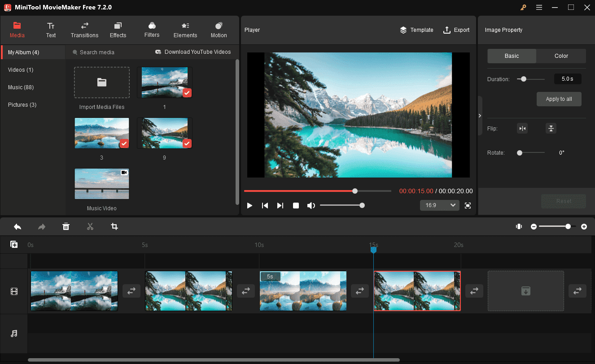Delete the selected clip with trash icon
Viewport: 595px width, 364px height.
click(66, 227)
